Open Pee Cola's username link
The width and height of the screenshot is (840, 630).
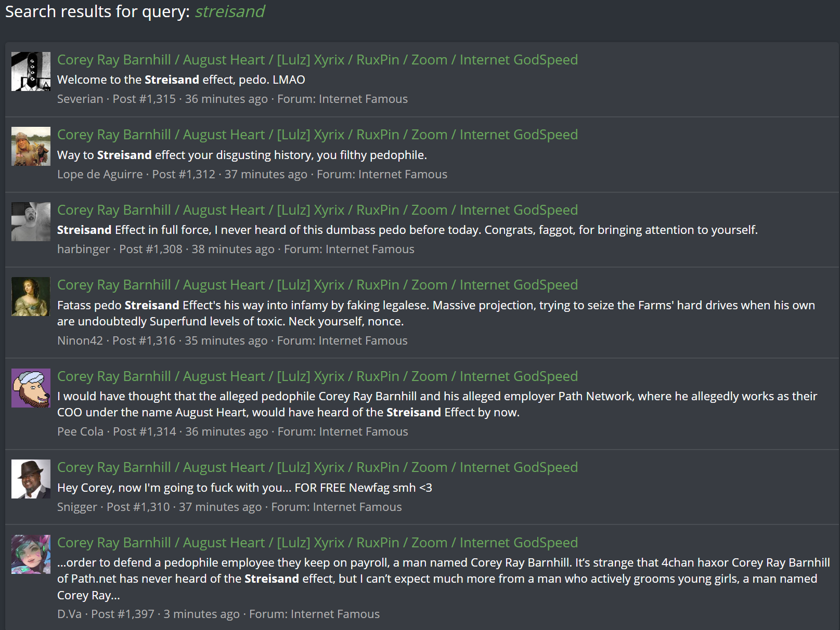(x=80, y=431)
